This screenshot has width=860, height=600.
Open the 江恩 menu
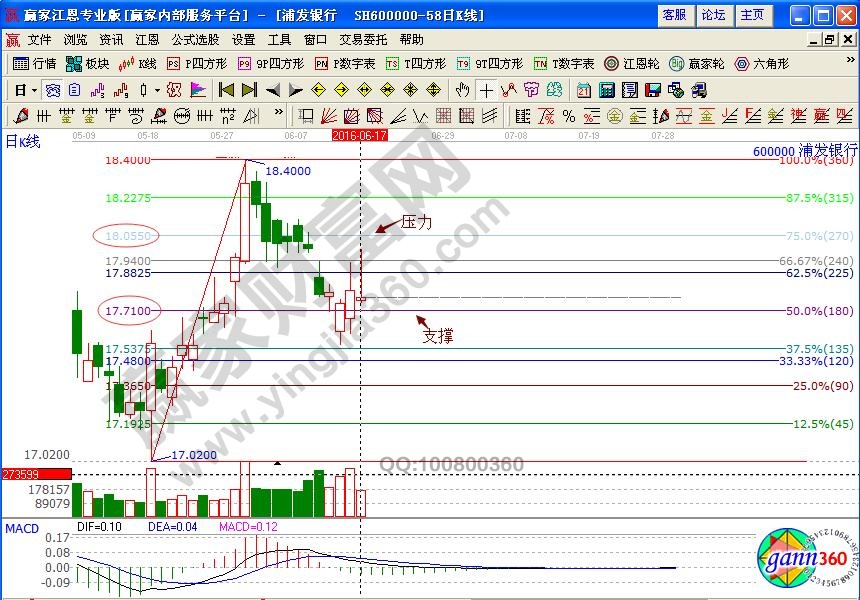(x=147, y=39)
